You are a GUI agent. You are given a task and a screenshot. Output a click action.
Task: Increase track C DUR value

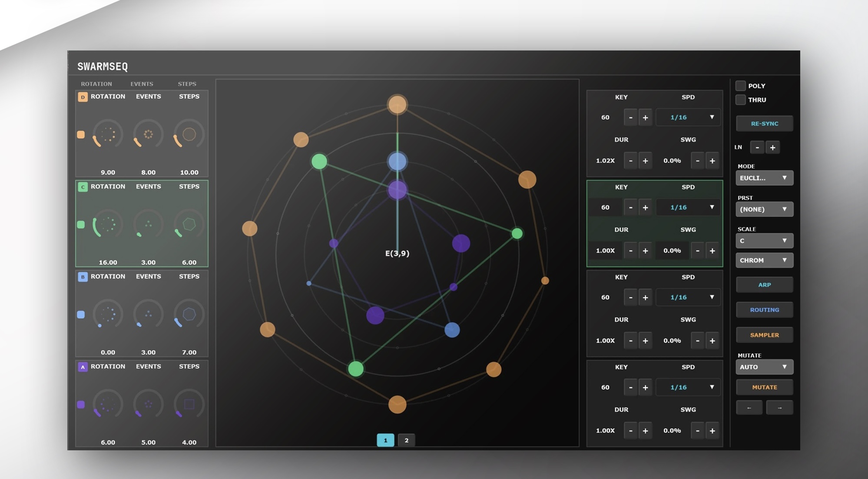pos(645,251)
